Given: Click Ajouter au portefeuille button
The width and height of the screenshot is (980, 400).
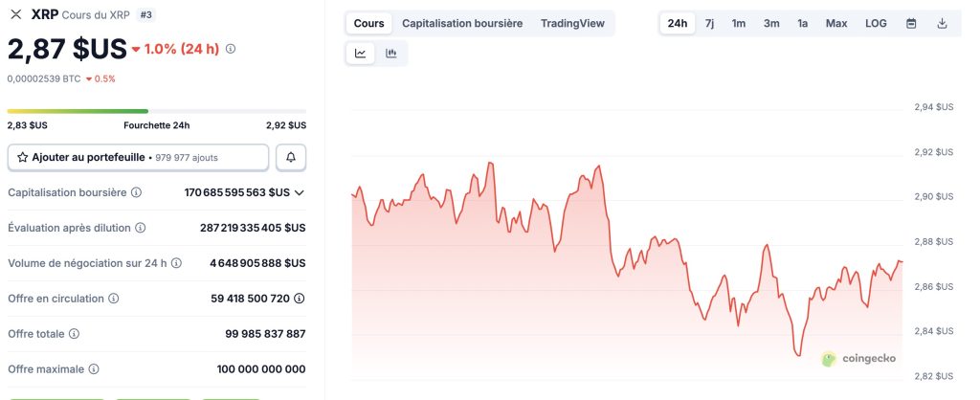Looking at the screenshot, I should [138, 157].
